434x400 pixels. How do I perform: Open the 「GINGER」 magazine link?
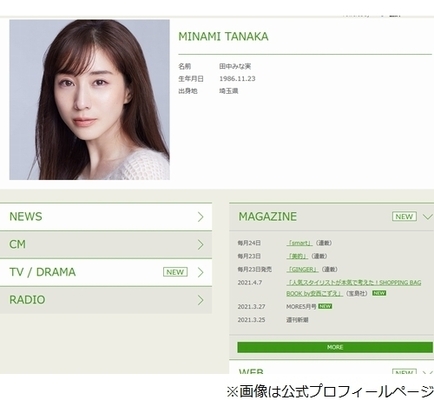(302, 269)
